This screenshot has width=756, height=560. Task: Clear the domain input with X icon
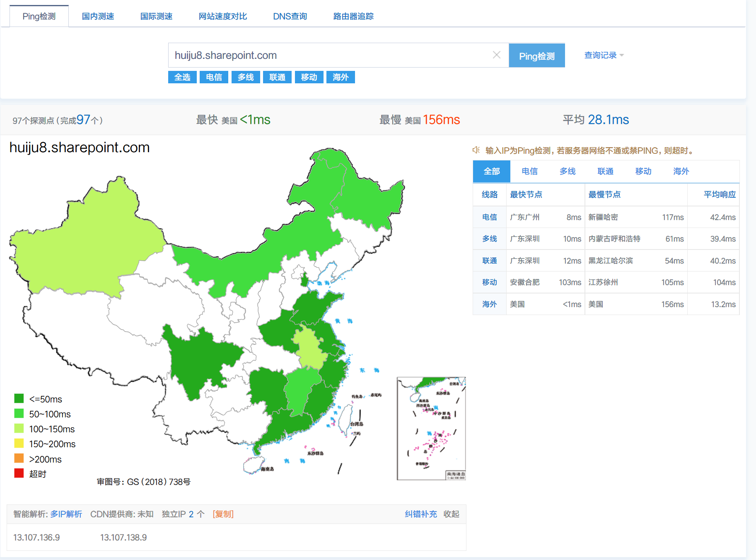[x=496, y=55]
